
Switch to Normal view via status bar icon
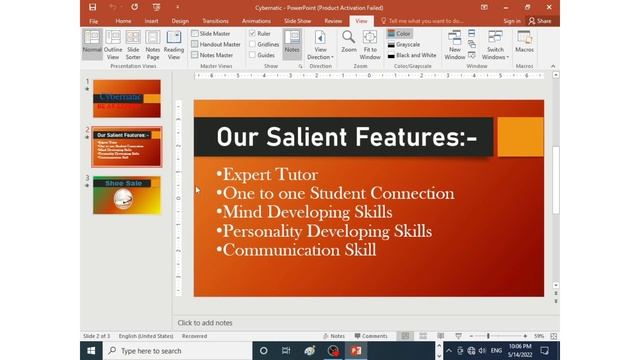click(x=405, y=336)
